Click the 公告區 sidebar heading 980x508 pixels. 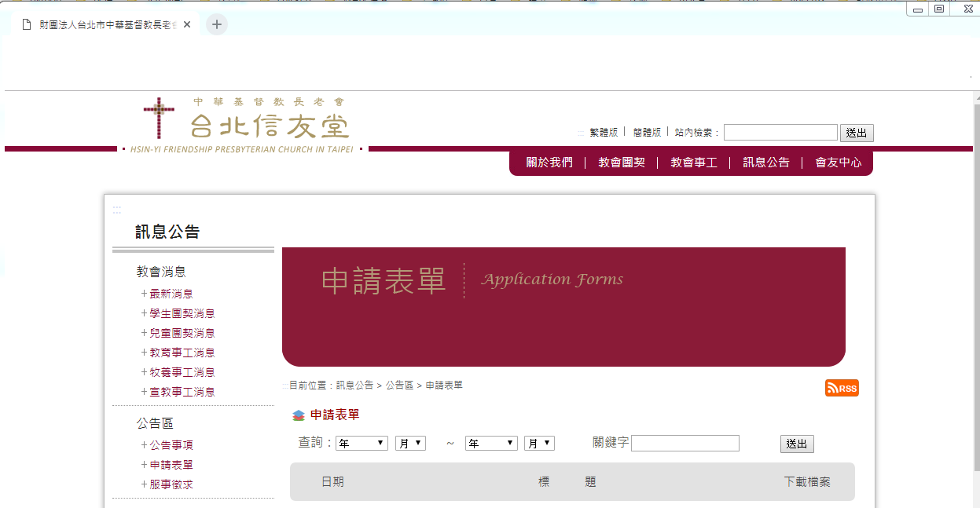pos(155,423)
